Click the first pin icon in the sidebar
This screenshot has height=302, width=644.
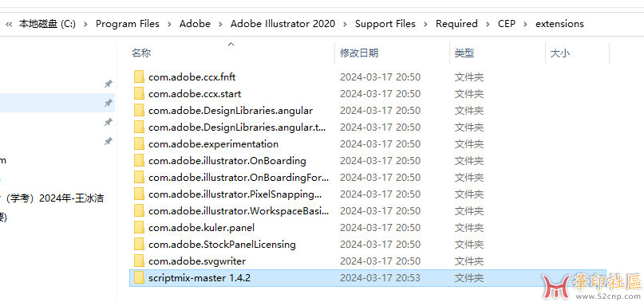pos(108,84)
